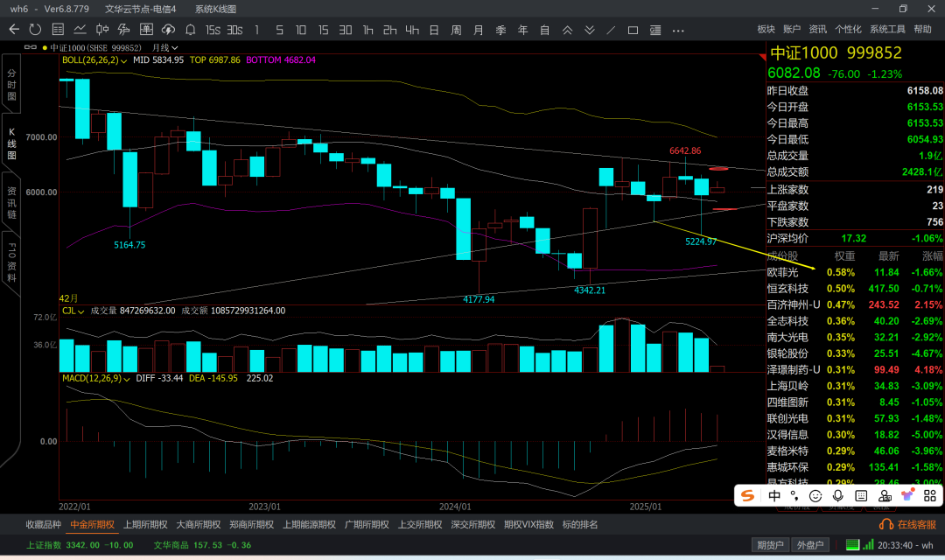Open the 分时图 side tab
The image size is (945, 560).
coord(12,84)
